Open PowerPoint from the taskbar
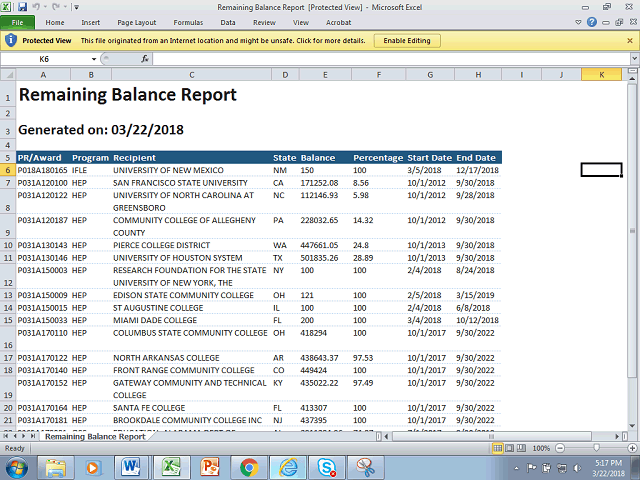Viewport: 640px width, 480px height. [210, 466]
